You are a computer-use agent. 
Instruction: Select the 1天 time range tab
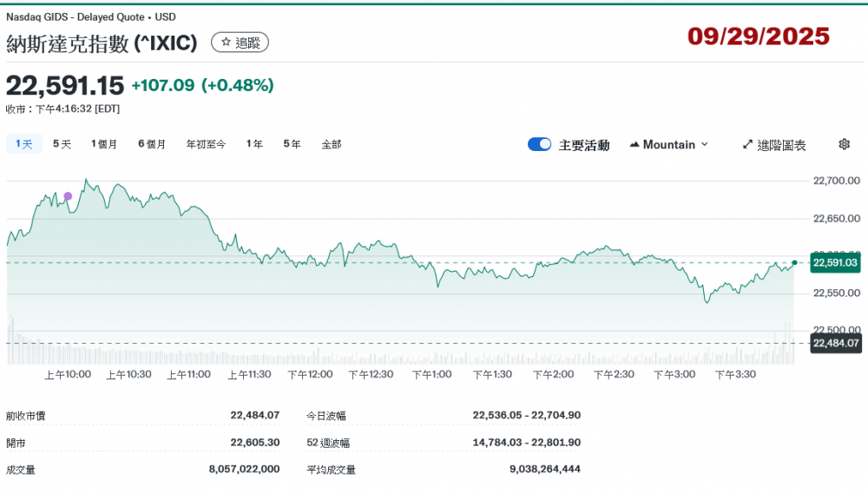23,144
